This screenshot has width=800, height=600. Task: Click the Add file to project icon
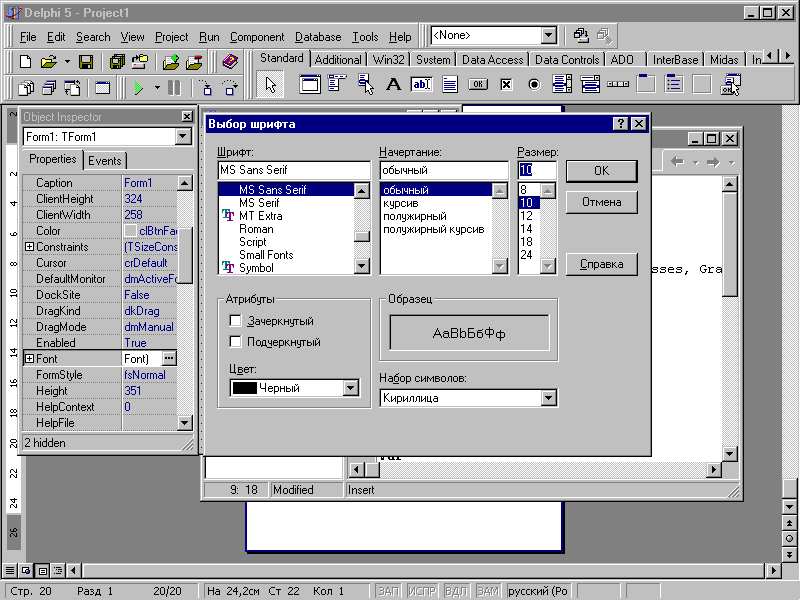[x=170, y=62]
